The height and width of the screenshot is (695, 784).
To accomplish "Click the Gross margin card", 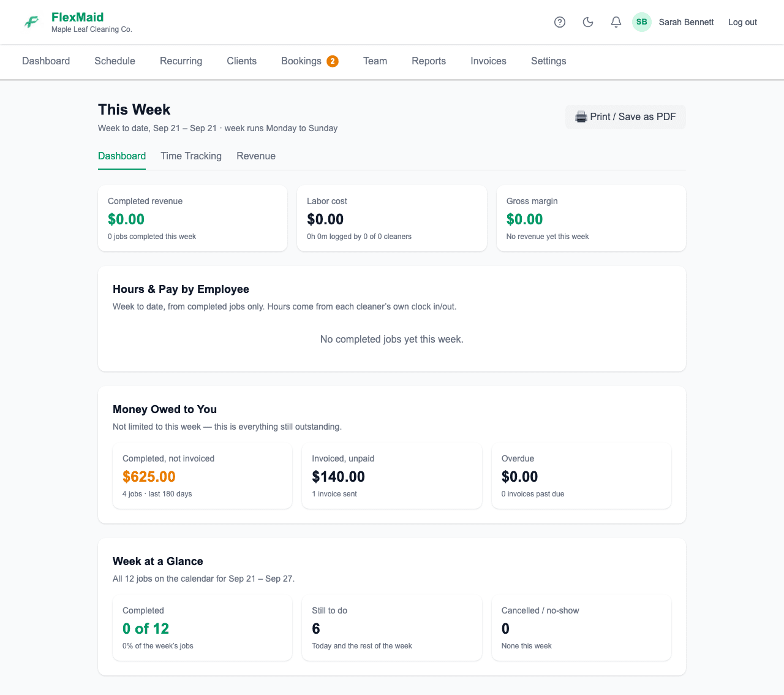I will click(591, 218).
